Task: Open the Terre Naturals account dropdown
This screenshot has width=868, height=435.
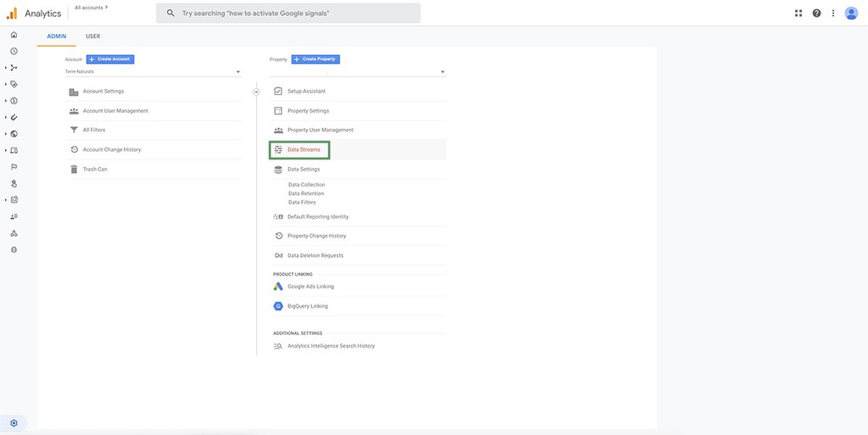Action: click(x=153, y=72)
